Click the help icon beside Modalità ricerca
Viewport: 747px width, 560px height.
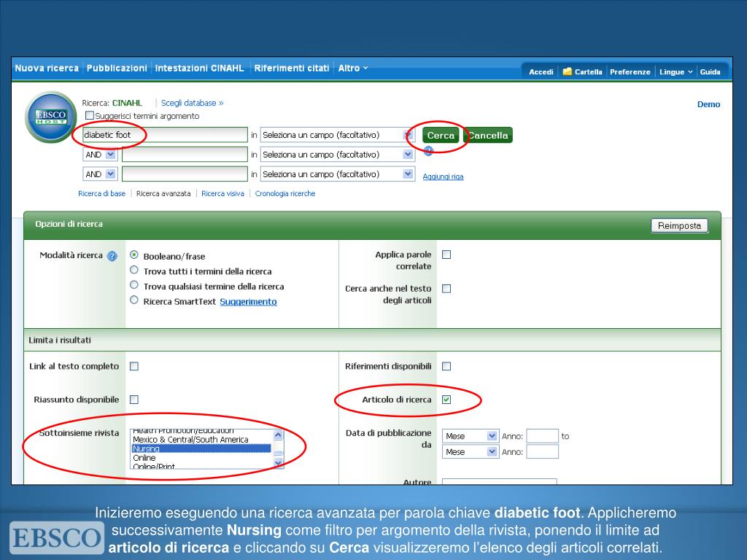point(112,256)
